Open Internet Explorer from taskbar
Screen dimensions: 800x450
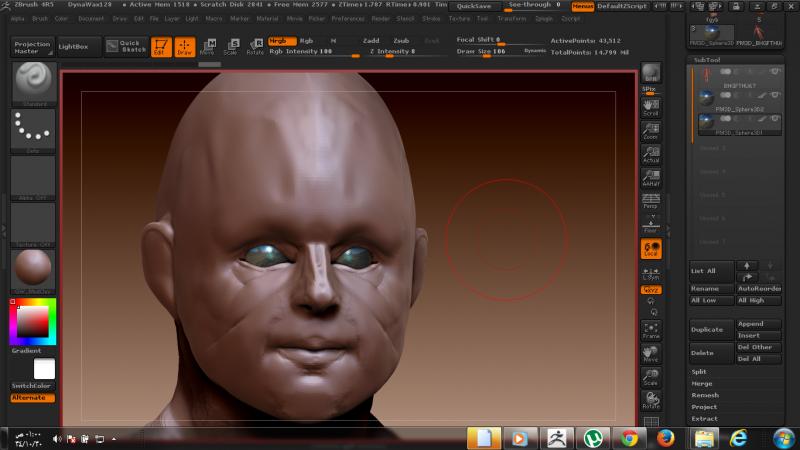point(738,438)
